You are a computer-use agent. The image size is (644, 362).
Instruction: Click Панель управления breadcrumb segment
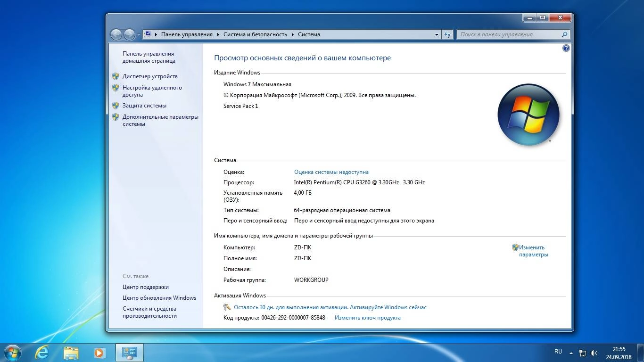click(187, 34)
